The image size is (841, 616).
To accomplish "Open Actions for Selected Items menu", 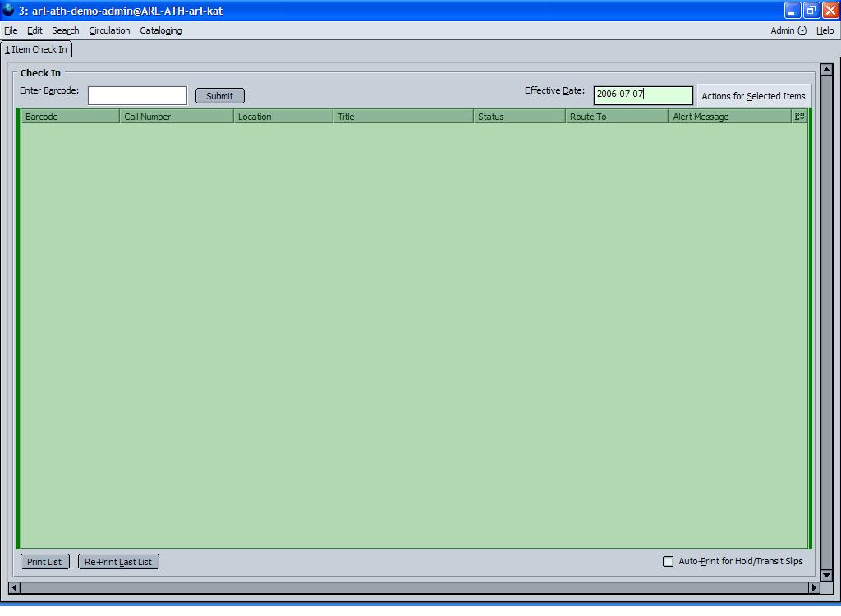I will pos(753,96).
